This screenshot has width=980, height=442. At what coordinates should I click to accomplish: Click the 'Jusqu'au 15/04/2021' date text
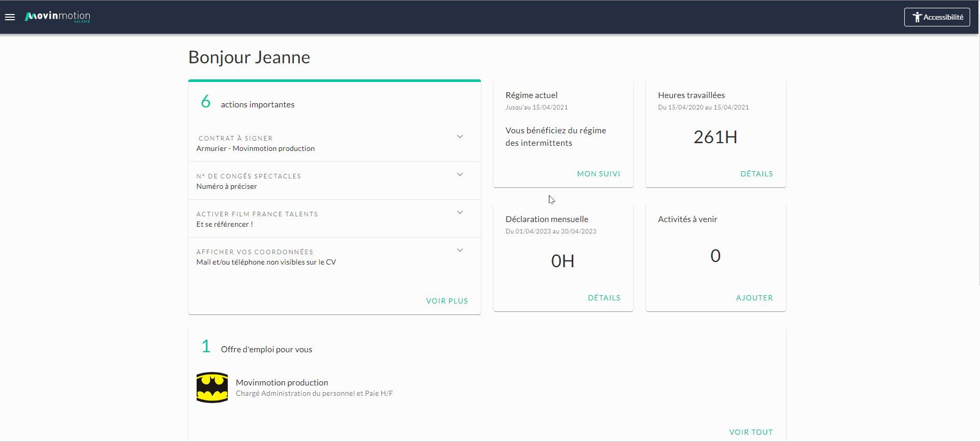[x=536, y=107]
